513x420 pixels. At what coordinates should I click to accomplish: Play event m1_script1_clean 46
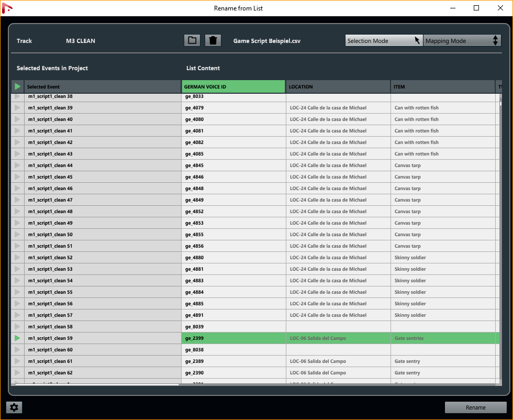[x=18, y=188]
